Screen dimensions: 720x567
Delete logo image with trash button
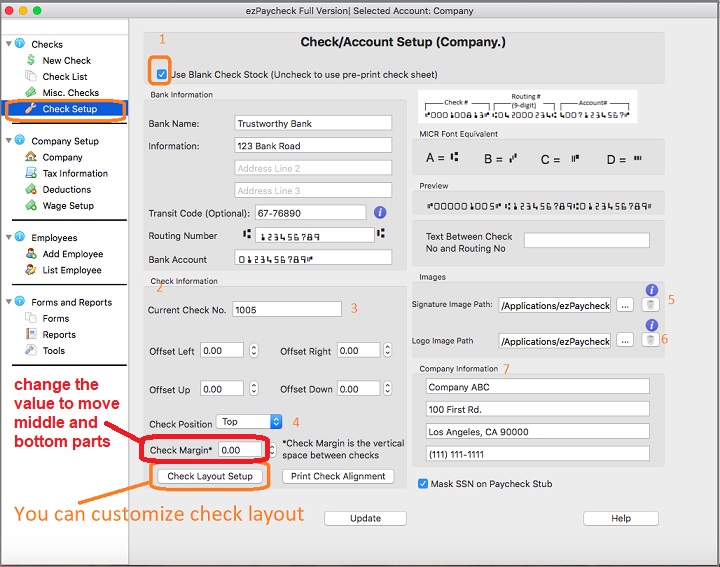point(650,340)
